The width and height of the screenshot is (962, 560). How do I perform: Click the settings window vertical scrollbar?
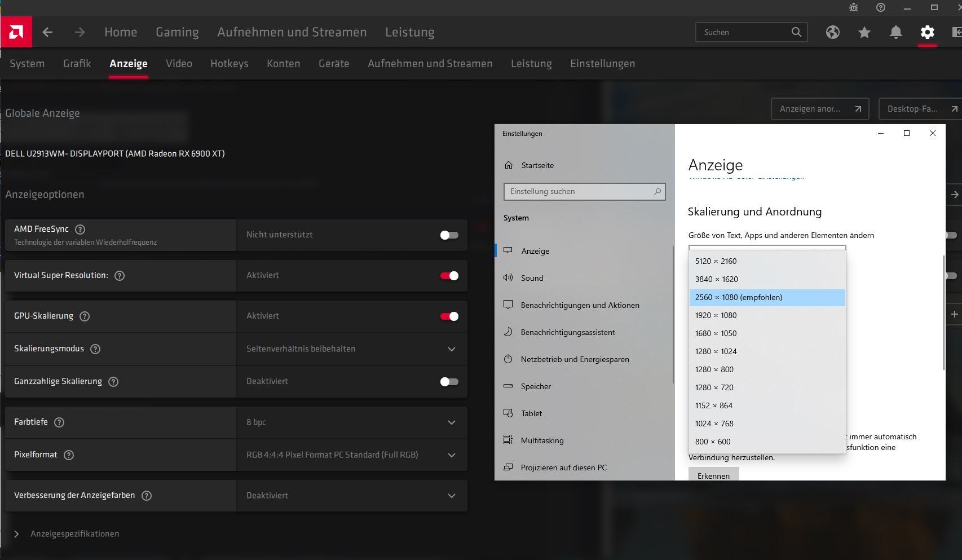(943, 313)
